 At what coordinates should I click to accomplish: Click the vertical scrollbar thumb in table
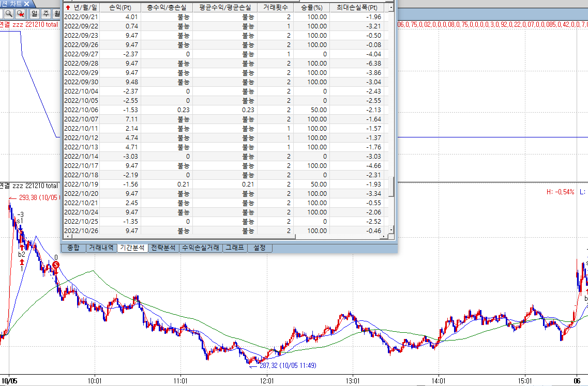391,187
